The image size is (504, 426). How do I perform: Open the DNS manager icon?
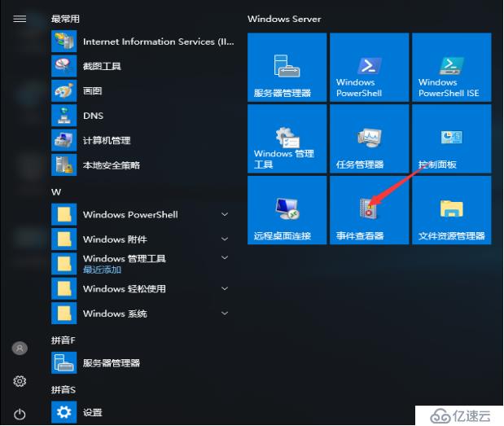tap(64, 116)
